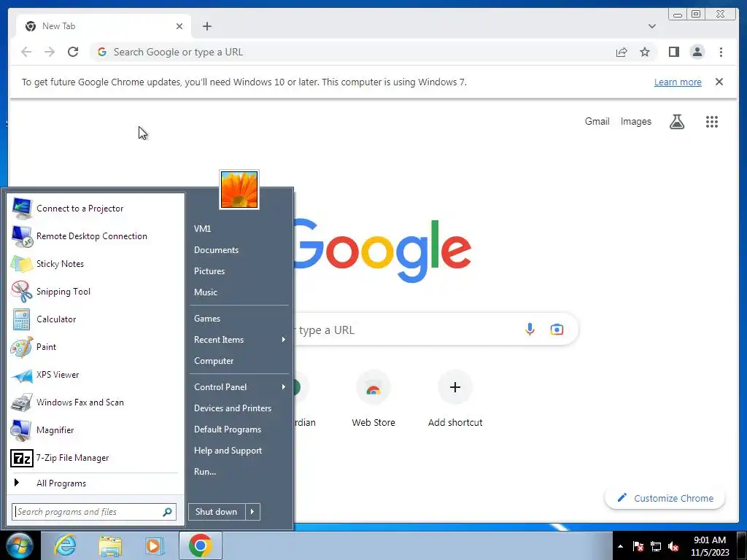The image size is (747, 560).
Task: Open Pictures from Start menu
Action: pos(239,271)
